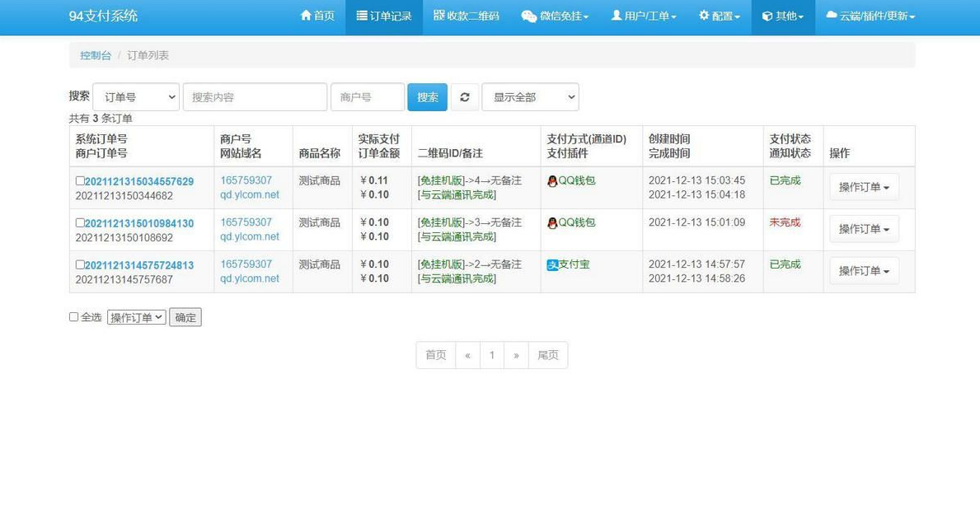
Task: Open the bulk 操作订单 select below table
Action: click(137, 317)
